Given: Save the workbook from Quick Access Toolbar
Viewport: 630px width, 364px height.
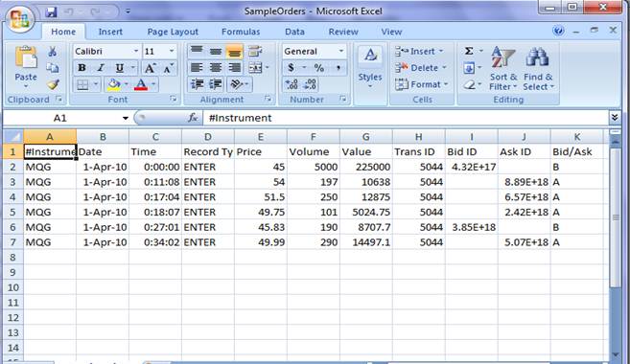Looking at the screenshot, I should click(x=51, y=12).
